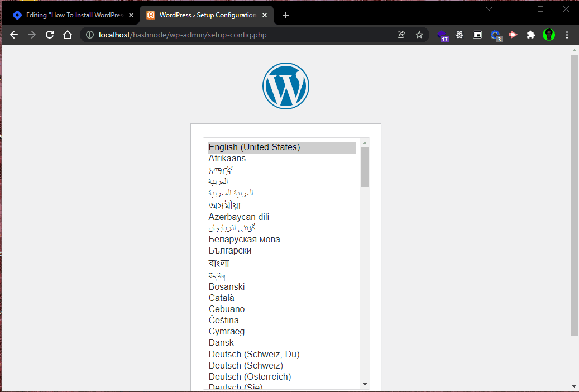View site information icon beside localhost
Viewport: 579px width, 392px height.
(x=90, y=35)
